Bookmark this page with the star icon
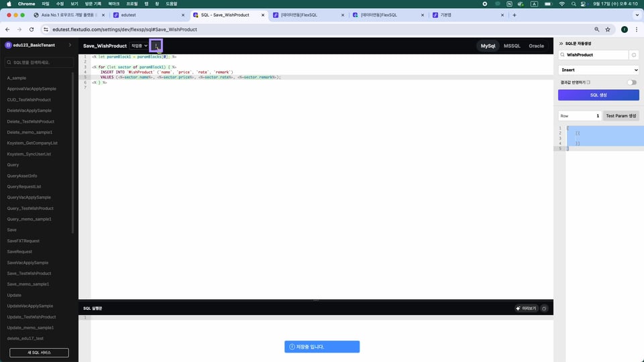 point(608,29)
